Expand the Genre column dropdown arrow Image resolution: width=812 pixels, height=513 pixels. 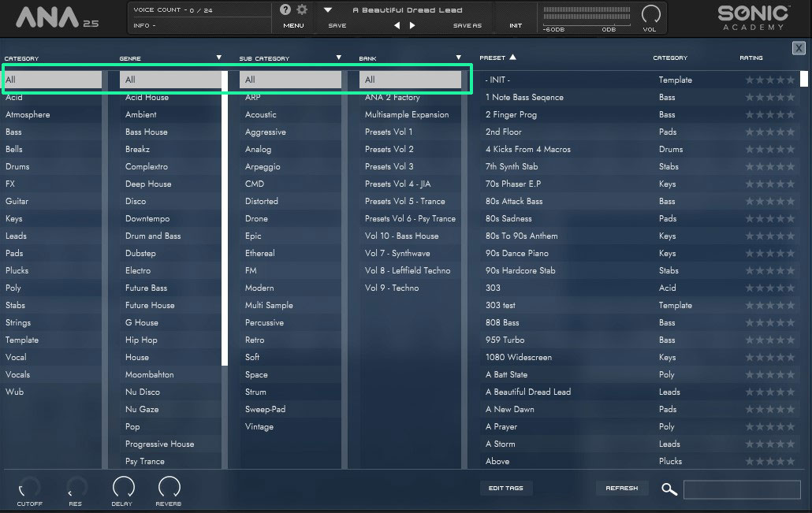[x=218, y=58]
